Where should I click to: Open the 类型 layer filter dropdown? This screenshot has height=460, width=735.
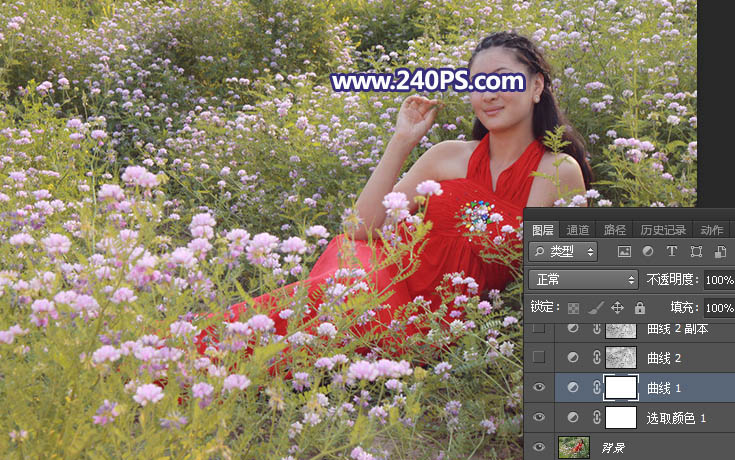pyautogui.click(x=563, y=252)
